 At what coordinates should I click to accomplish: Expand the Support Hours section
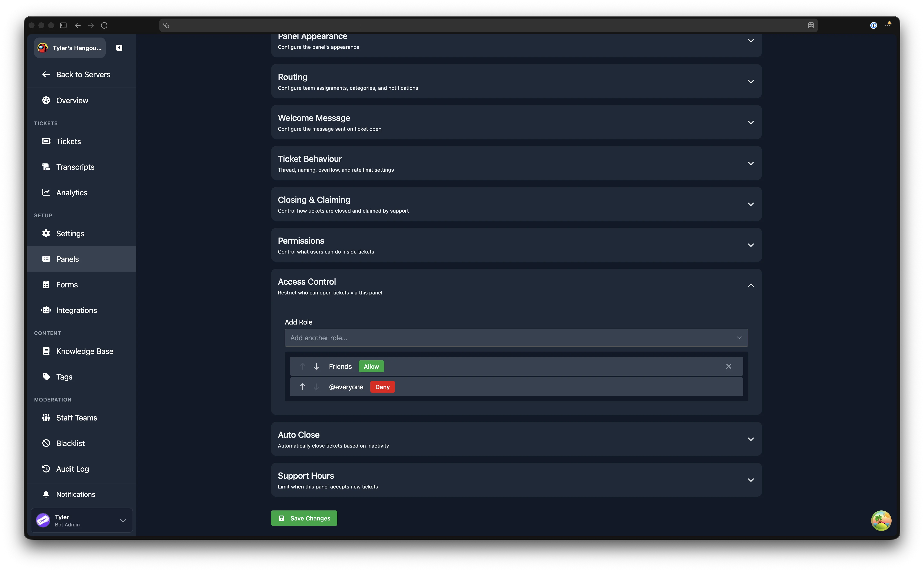click(x=516, y=480)
